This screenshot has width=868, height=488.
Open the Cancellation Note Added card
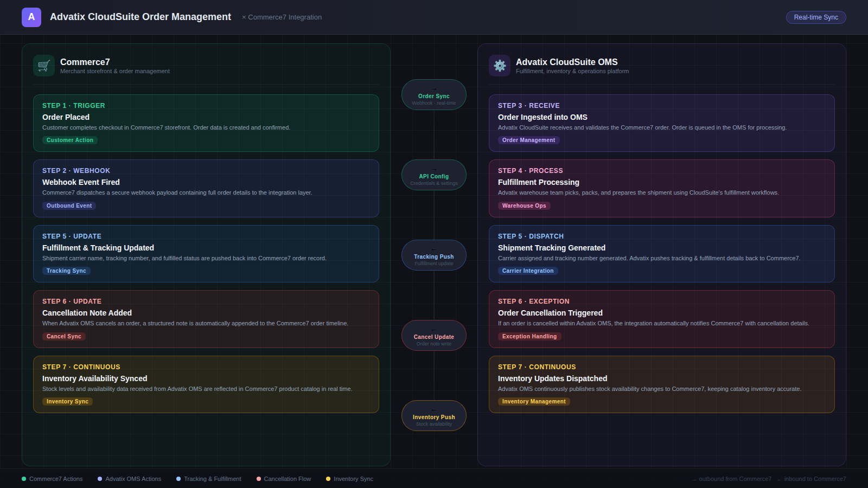click(x=206, y=319)
